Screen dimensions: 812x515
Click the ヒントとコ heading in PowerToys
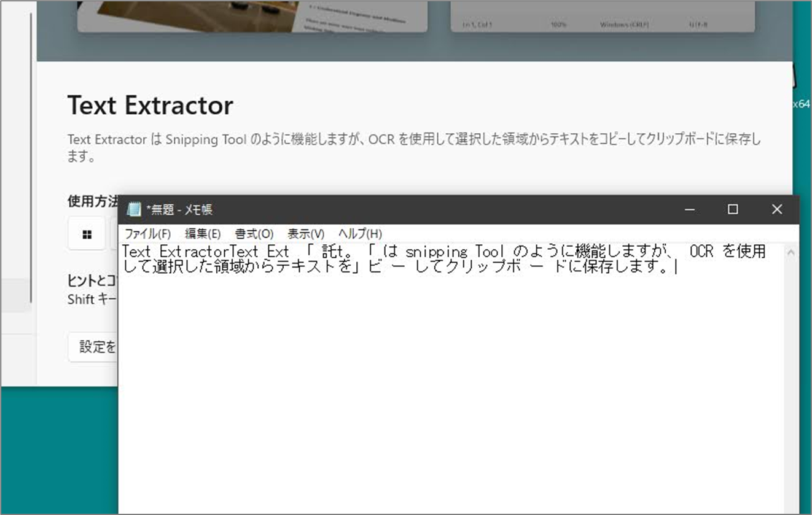93,280
